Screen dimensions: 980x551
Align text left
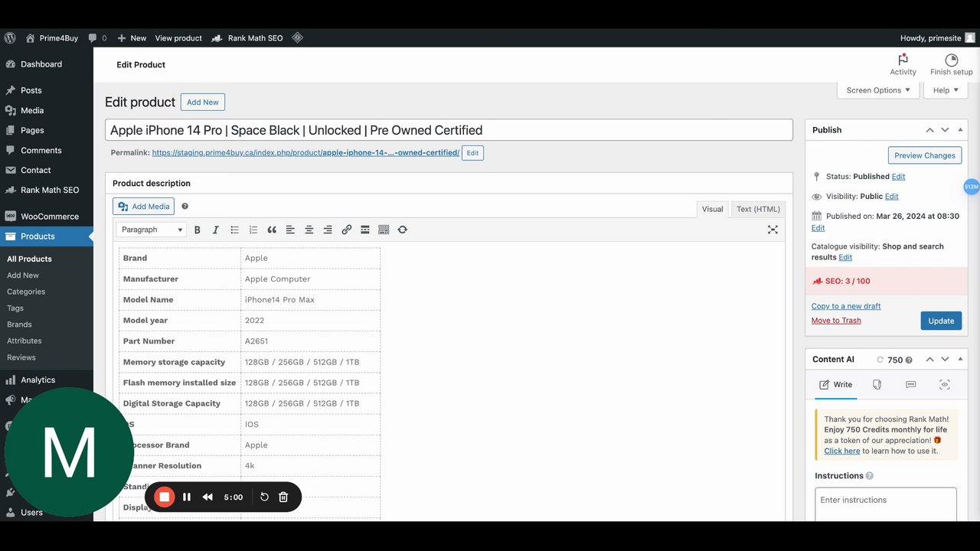click(x=290, y=230)
